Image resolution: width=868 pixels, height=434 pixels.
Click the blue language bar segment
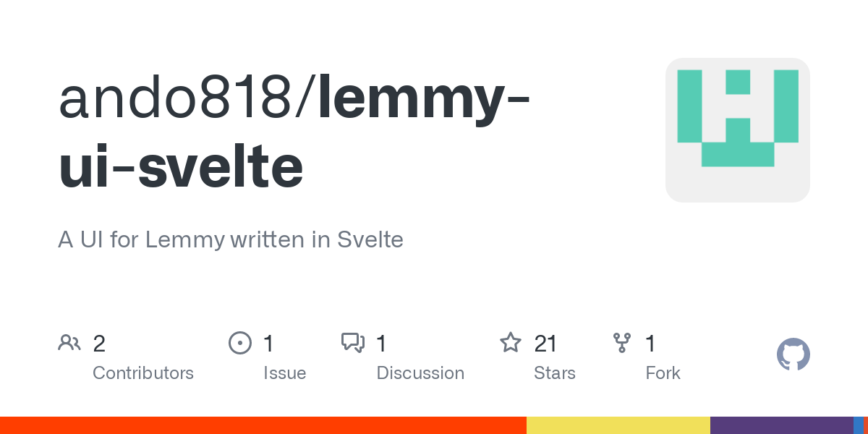point(859,425)
